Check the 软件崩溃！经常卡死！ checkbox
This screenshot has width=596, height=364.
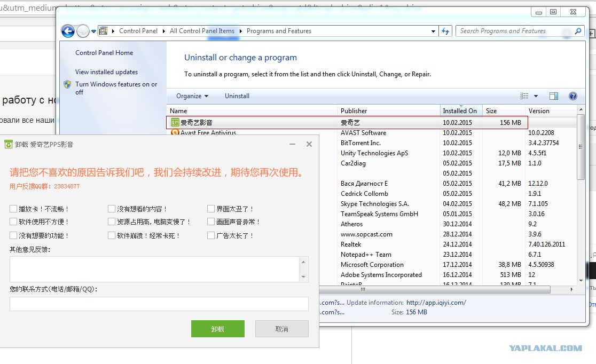pyautogui.click(x=112, y=235)
